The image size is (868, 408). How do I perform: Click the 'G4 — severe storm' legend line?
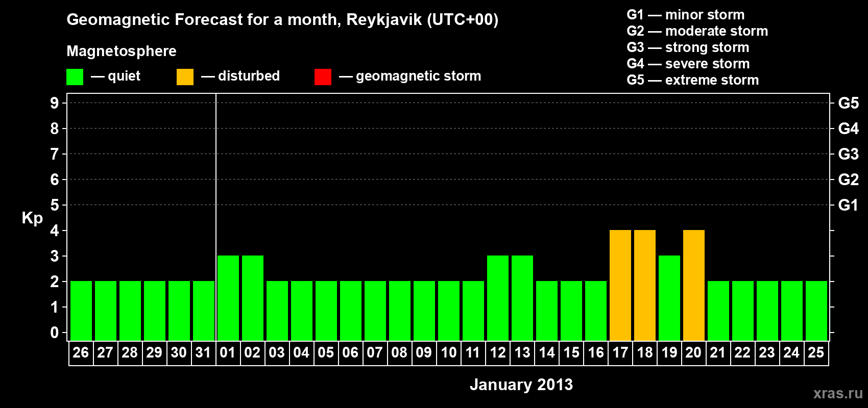688,64
